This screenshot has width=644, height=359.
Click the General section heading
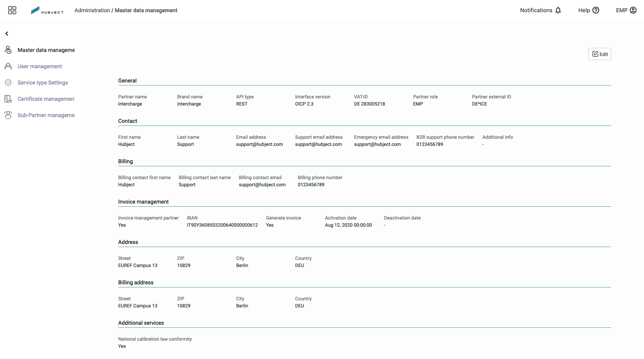pos(127,80)
